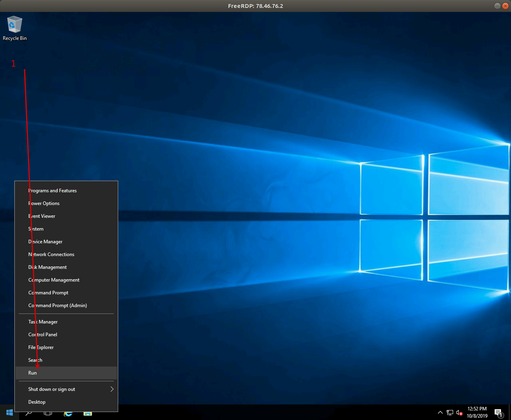Open the clock showing 12:52 PM
The height and width of the screenshot is (420, 511).
coord(477,412)
